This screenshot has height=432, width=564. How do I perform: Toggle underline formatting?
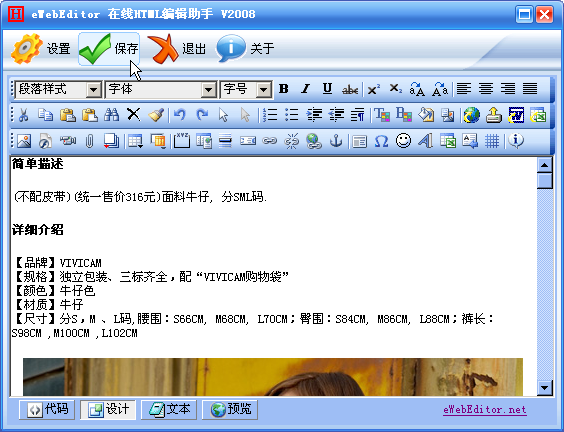327,89
